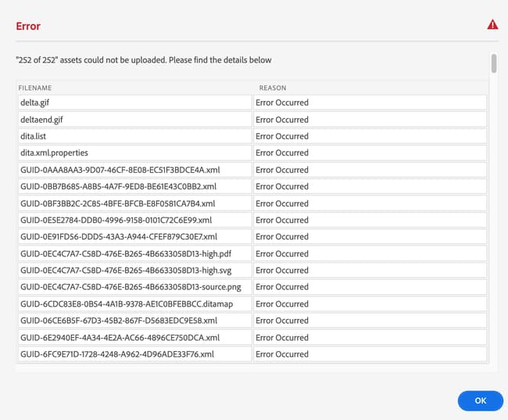Image resolution: width=508 pixels, height=420 pixels.
Task: Click the red warning triangle icon
Action: tap(492, 25)
